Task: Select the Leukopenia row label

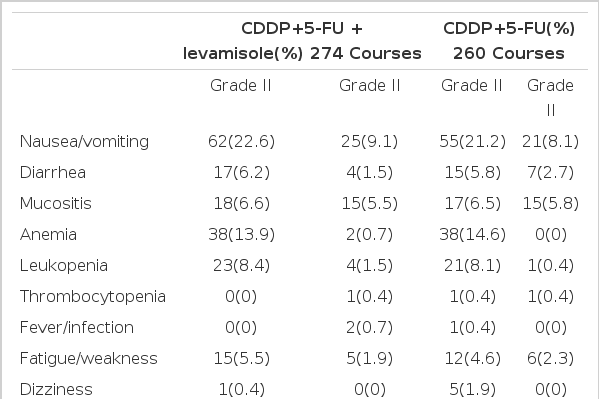Action: click(x=64, y=266)
